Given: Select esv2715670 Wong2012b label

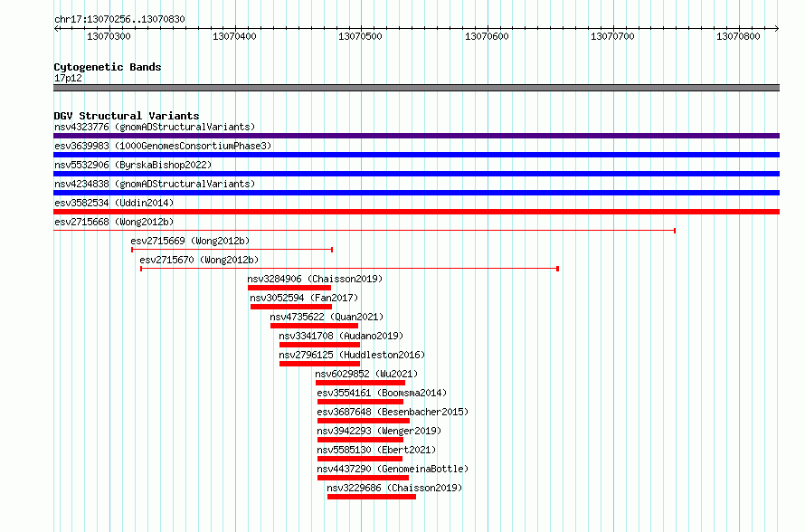Looking at the screenshot, I should (199, 260).
